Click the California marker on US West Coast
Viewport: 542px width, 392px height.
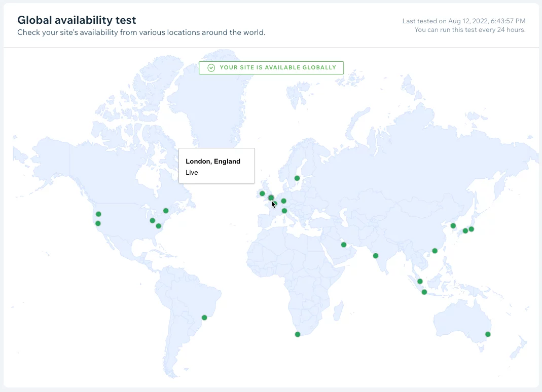coord(98,223)
